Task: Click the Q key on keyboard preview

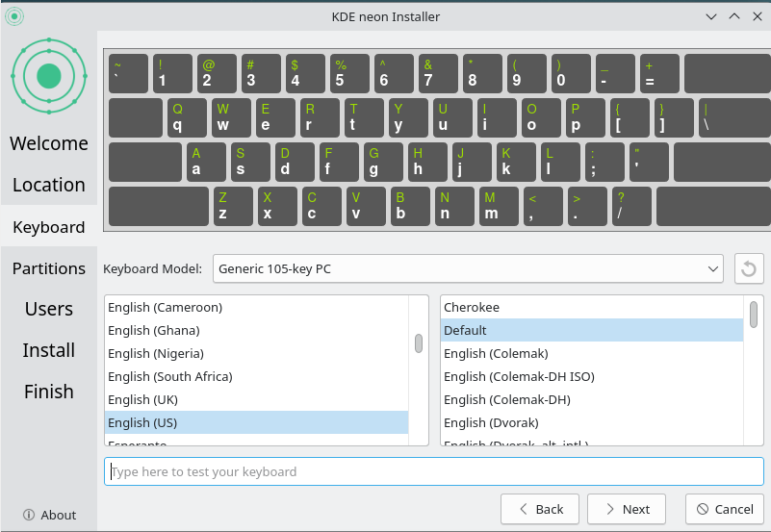Action: click(x=187, y=118)
